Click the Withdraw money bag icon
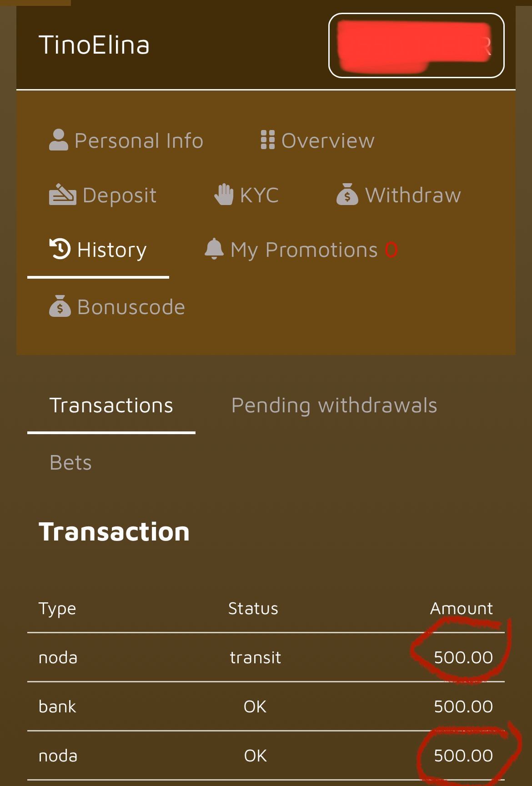This screenshot has height=786, width=532. coord(347,195)
